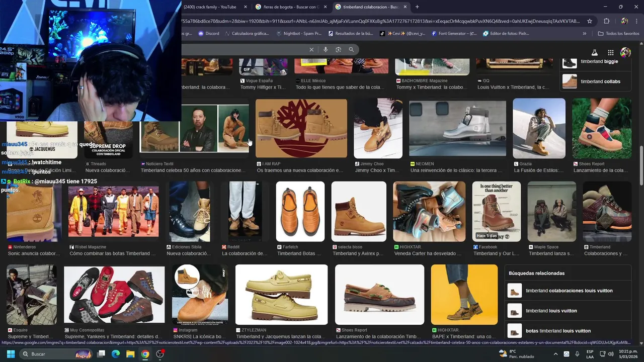Switch to the crack family YouTube tab
This screenshot has height=362, width=644.
pos(210,7)
